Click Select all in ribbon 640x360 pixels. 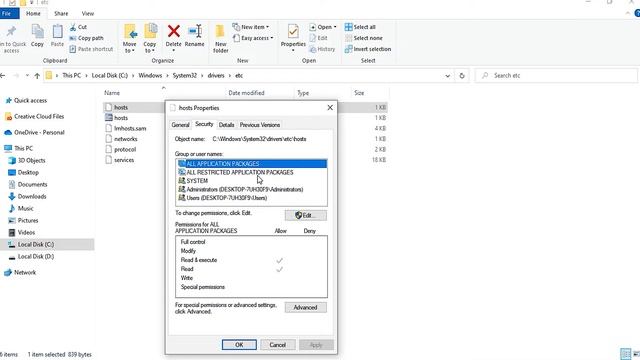[x=360, y=27]
